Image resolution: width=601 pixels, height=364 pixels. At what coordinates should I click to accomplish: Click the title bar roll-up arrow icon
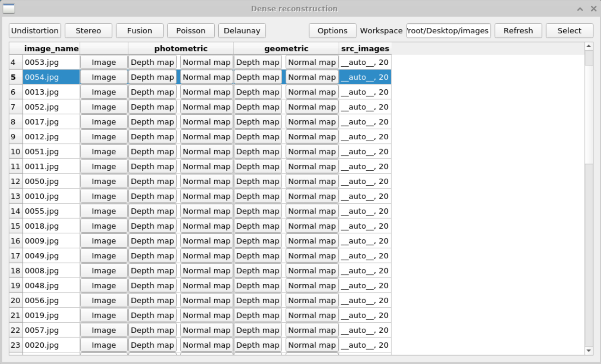[x=580, y=9]
